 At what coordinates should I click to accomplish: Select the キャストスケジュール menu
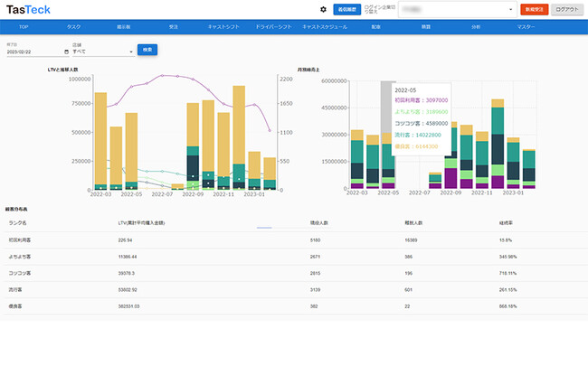[323, 29]
